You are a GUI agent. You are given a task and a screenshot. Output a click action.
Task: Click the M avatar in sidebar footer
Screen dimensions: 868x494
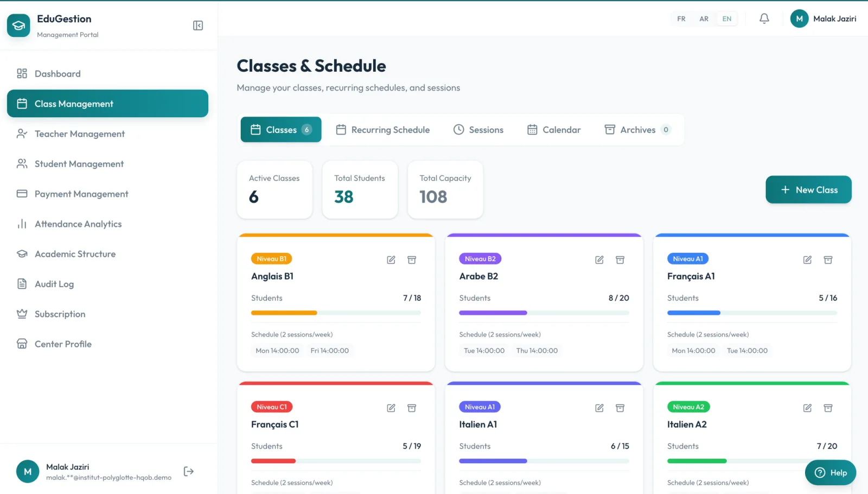[x=28, y=472]
